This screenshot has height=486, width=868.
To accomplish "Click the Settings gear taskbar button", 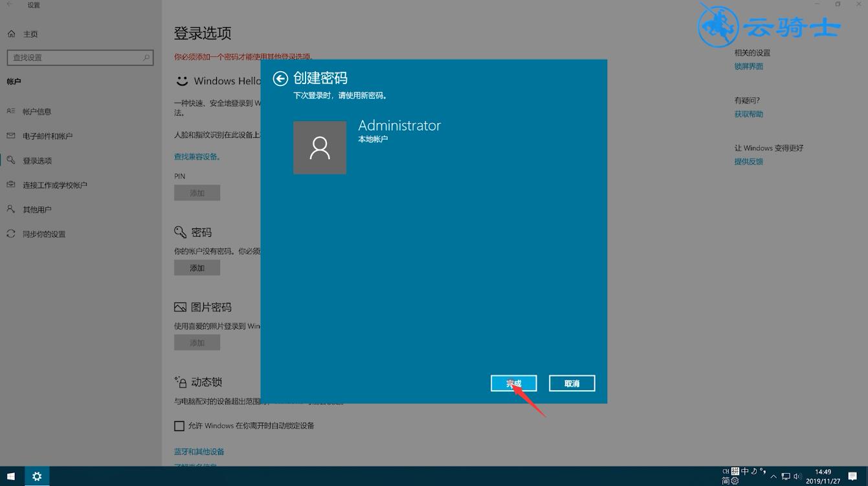I will point(37,476).
